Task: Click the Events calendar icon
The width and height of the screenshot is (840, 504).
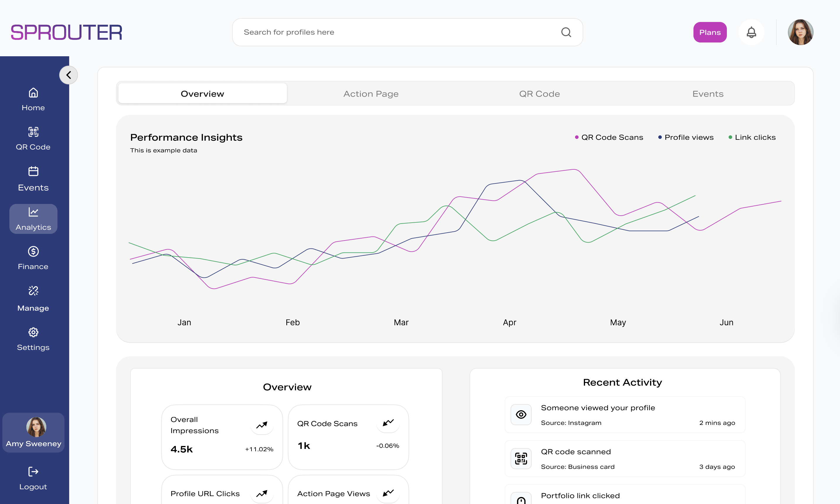Action: [x=33, y=171]
